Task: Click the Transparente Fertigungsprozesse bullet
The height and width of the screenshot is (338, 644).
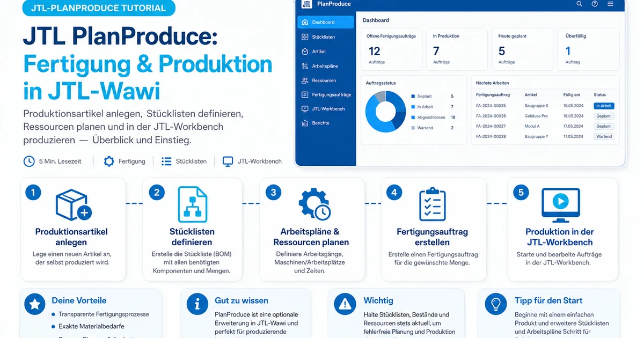Action: tap(104, 314)
